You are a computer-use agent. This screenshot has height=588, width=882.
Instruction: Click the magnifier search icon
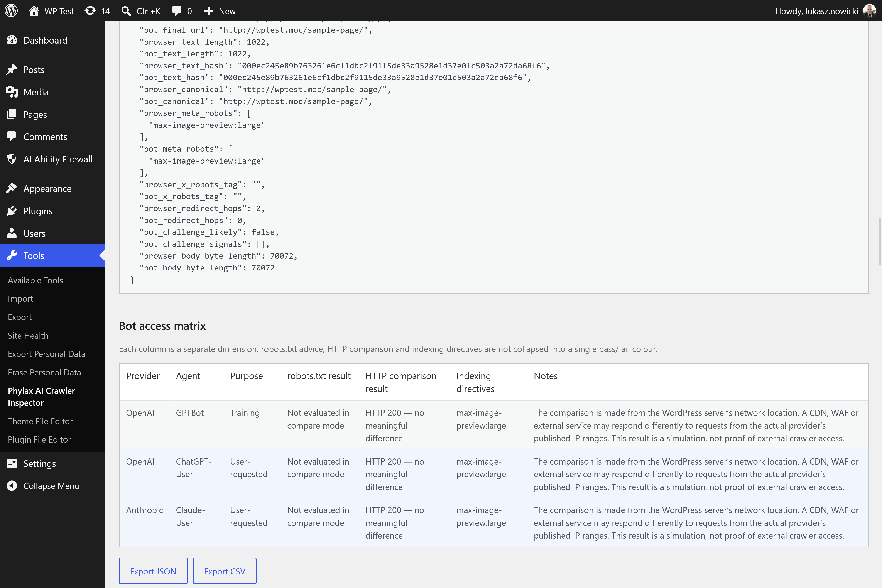pos(126,11)
